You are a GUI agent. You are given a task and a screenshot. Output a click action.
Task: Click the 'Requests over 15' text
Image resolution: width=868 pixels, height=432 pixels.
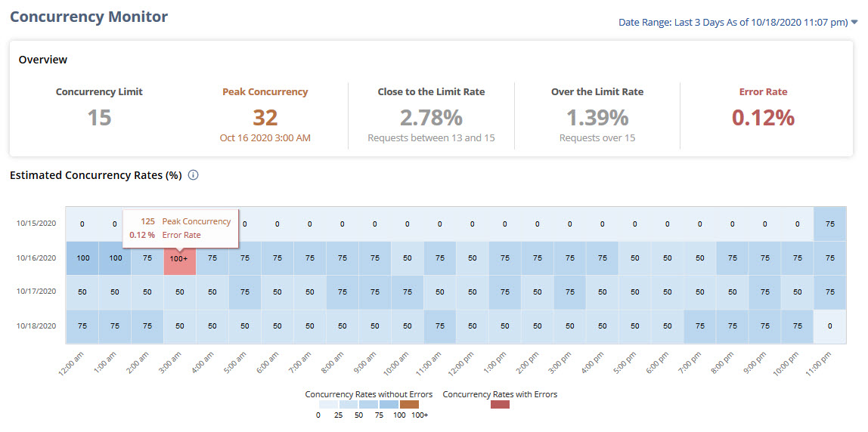coord(597,137)
